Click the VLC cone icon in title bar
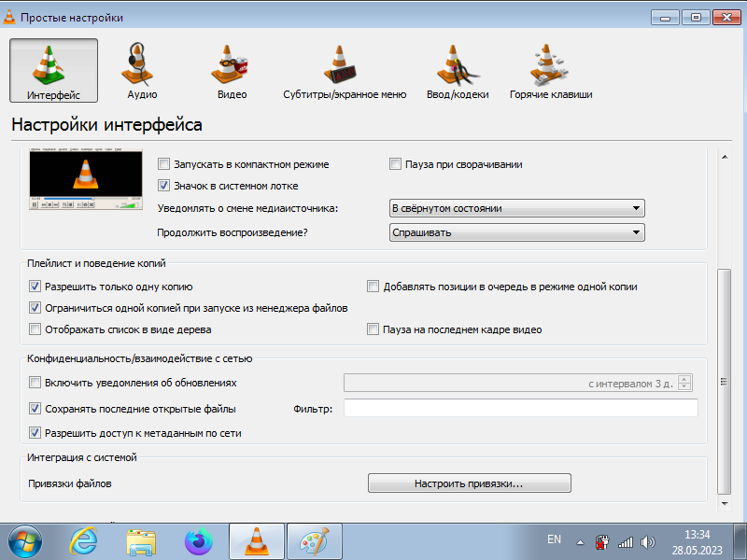Screen dimensions: 747x560 pos(9,18)
